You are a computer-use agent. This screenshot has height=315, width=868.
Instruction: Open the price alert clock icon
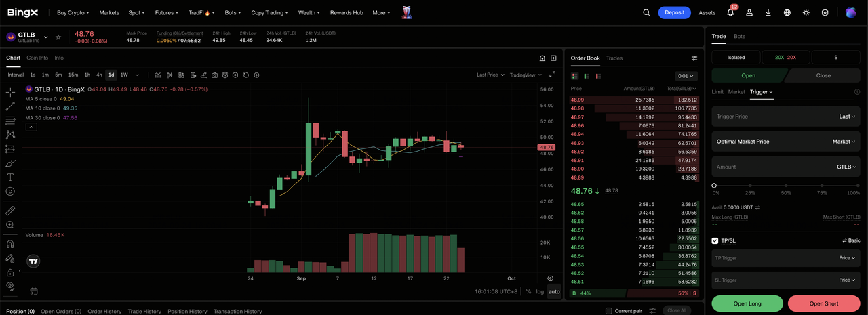coord(225,75)
